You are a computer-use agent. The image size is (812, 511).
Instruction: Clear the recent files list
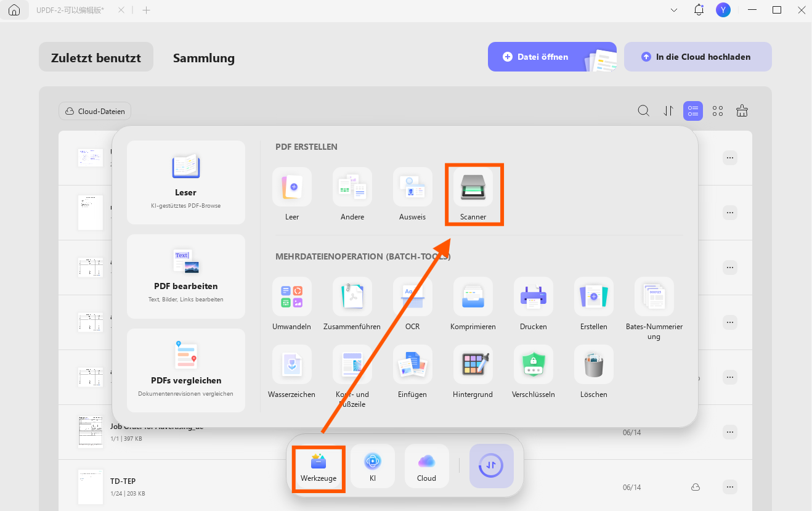[742, 111]
